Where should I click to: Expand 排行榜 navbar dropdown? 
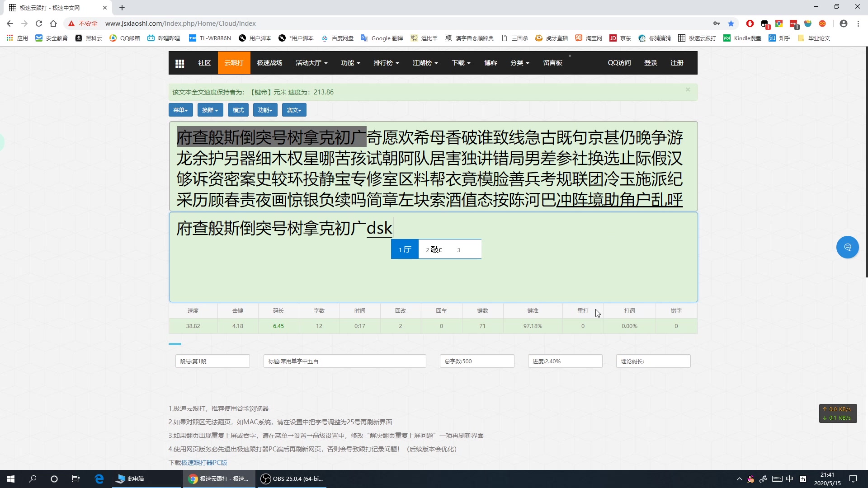click(x=386, y=63)
